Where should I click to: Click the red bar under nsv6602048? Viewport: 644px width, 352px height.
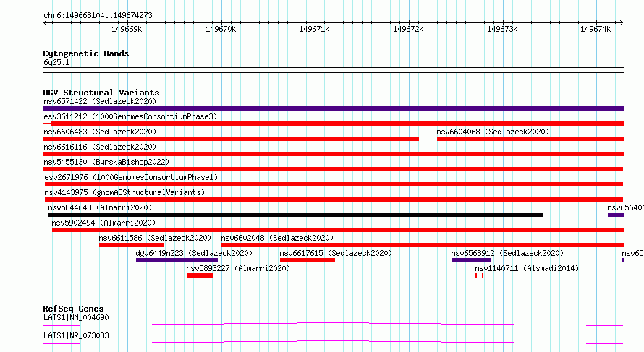coord(423,245)
